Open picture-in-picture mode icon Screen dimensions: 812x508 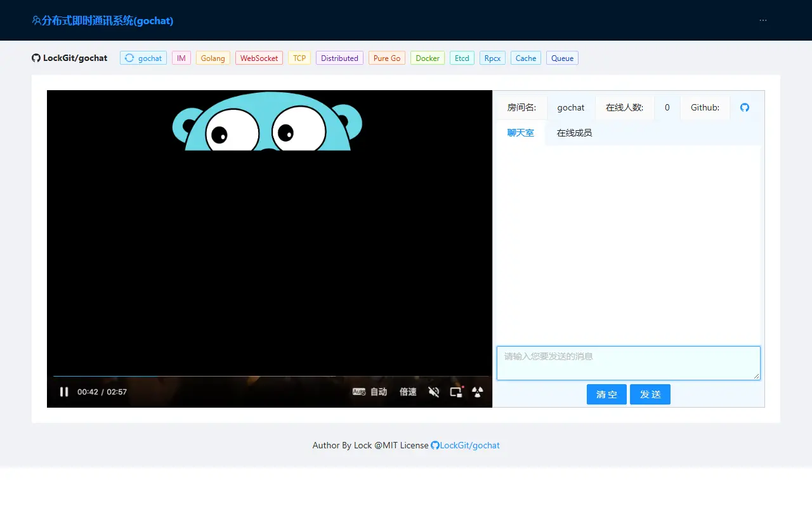pos(456,392)
